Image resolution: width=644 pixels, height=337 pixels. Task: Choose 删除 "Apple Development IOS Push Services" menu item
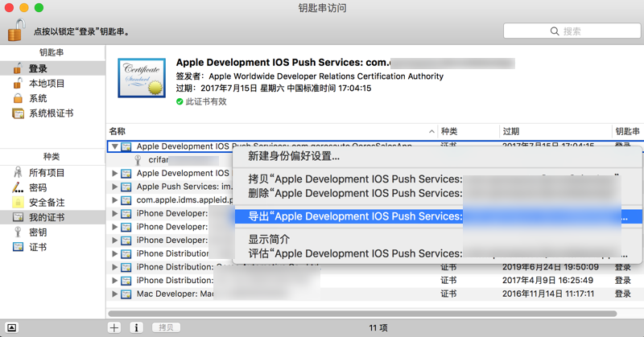[438, 193]
